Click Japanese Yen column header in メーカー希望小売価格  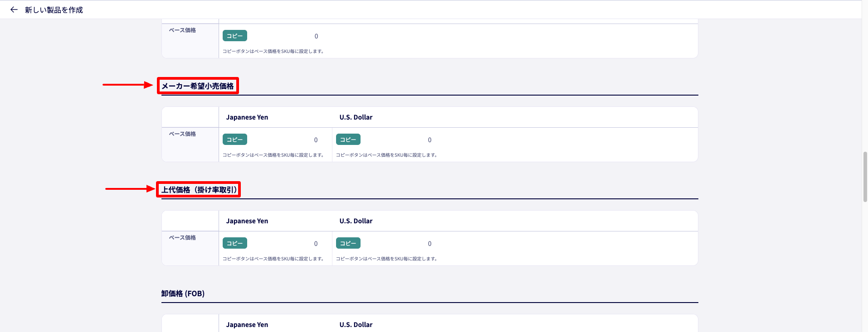pos(247,117)
